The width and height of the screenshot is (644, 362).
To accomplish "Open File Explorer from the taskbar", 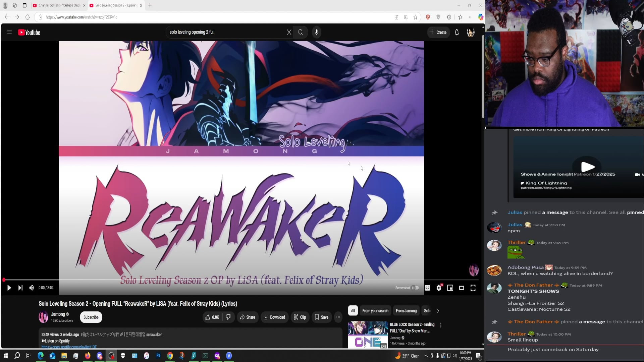I will point(64,356).
